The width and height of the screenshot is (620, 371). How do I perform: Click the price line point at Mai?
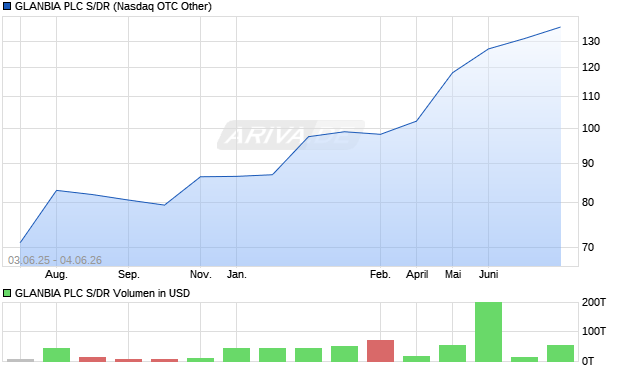click(x=452, y=73)
